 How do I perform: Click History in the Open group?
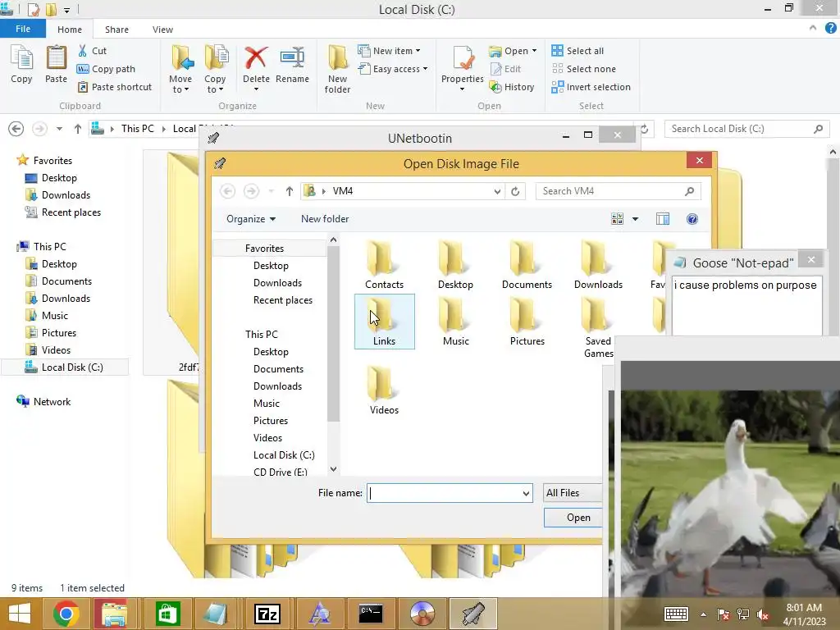[512, 87]
